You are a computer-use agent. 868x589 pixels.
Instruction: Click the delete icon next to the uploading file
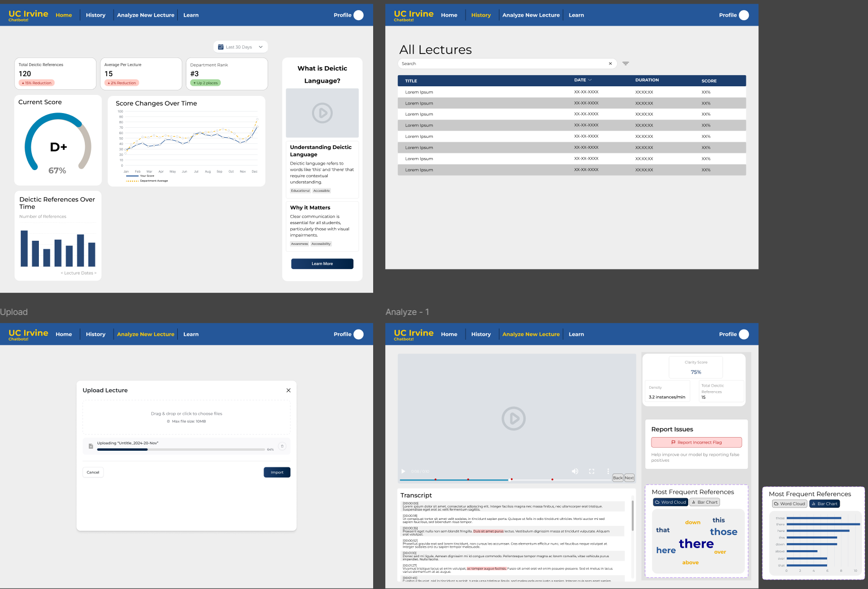pyautogui.click(x=282, y=446)
